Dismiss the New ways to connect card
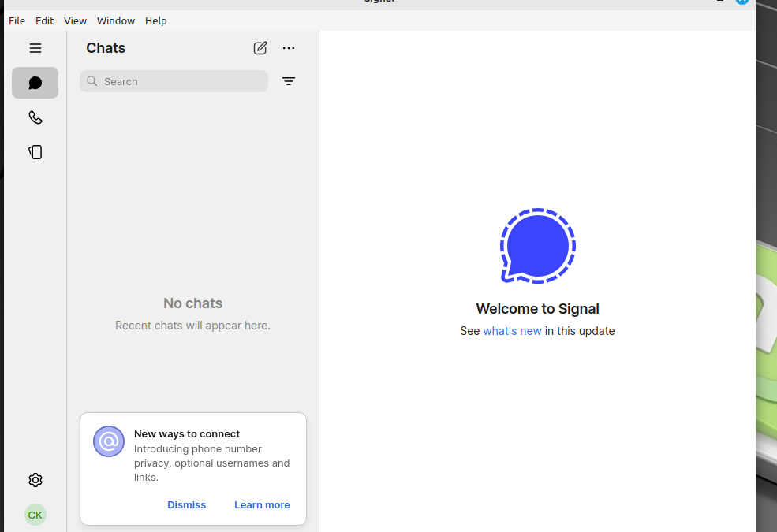This screenshot has height=532, width=777. [186, 504]
